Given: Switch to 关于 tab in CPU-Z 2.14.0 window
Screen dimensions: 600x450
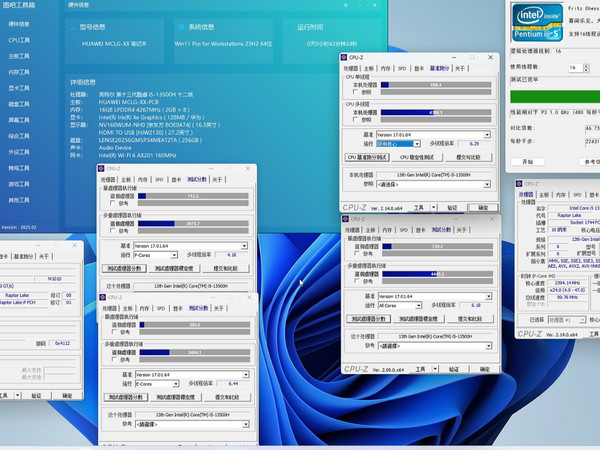Looking at the screenshot, I should pyautogui.click(x=460, y=68).
